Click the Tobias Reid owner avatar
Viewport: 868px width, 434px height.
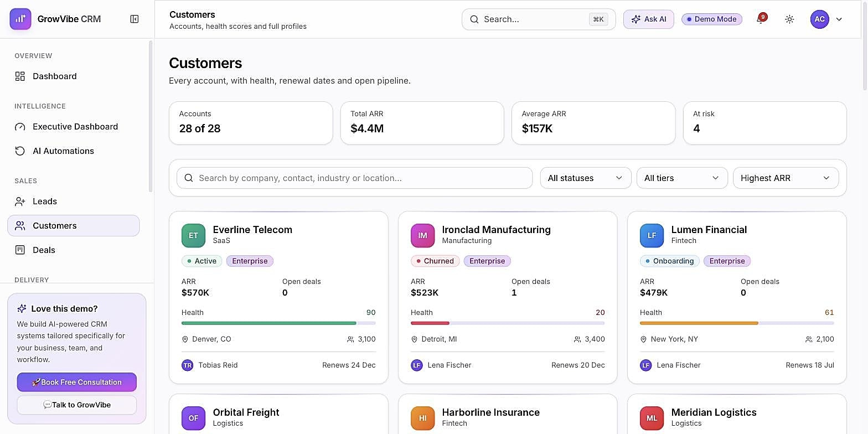click(188, 365)
